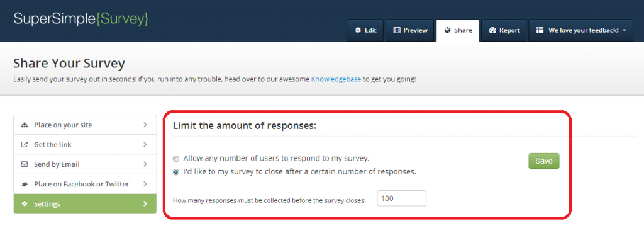
Task: Click the Twitter bird icon in sidebar
Action: 25,184
